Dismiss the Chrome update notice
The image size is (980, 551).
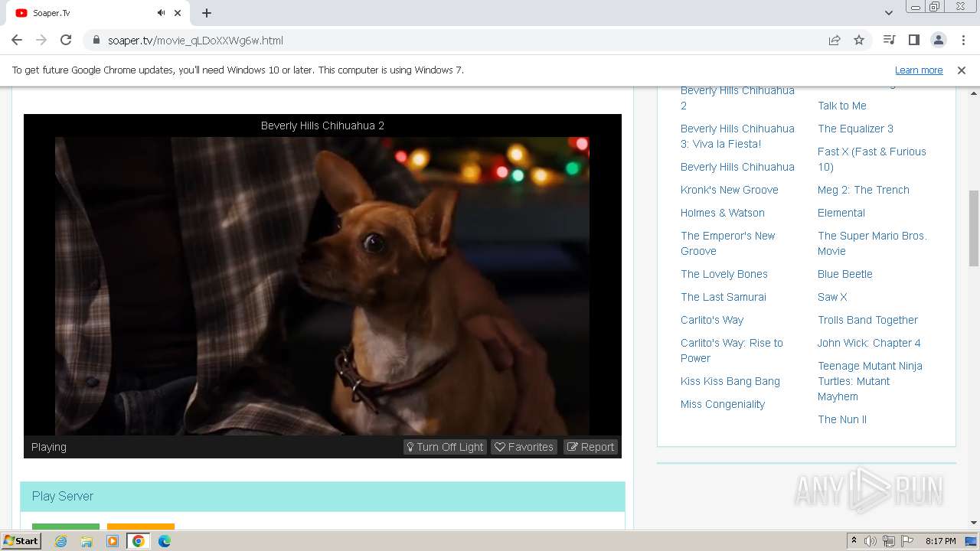(x=962, y=70)
